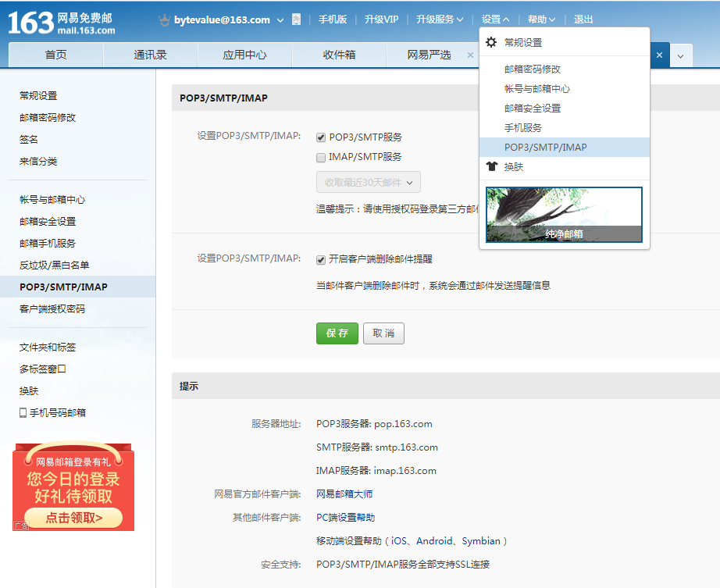The width and height of the screenshot is (720, 588).
Task: Click the green 保存 button
Action: coord(337,333)
